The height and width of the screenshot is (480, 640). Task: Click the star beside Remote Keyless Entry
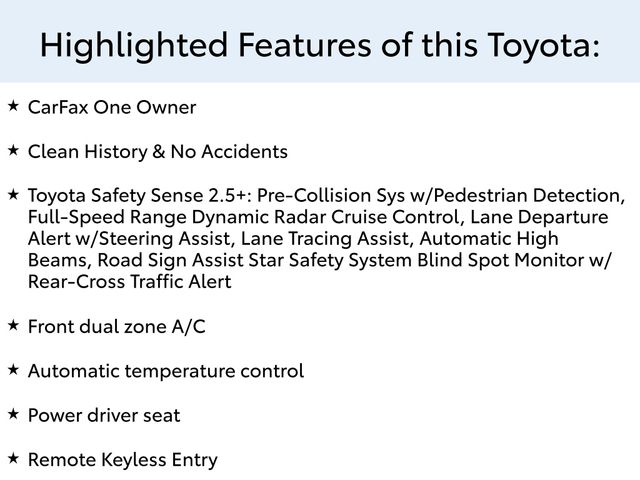point(13,458)
